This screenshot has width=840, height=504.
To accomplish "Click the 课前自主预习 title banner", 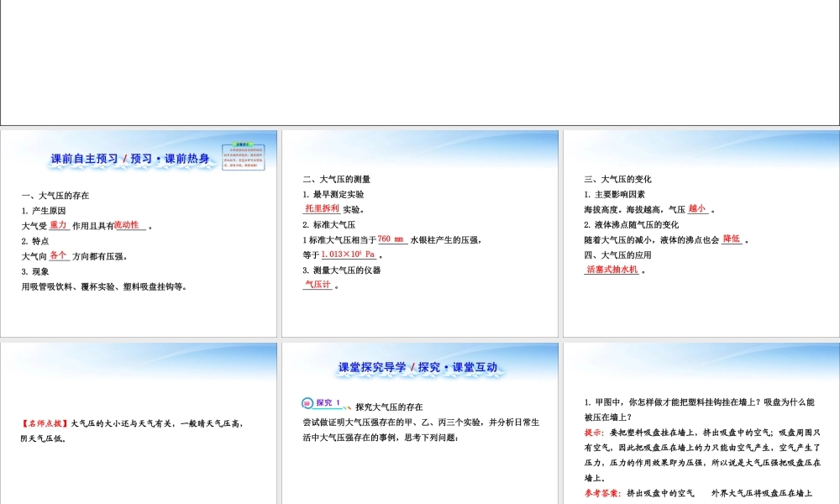I will [130, 158].
